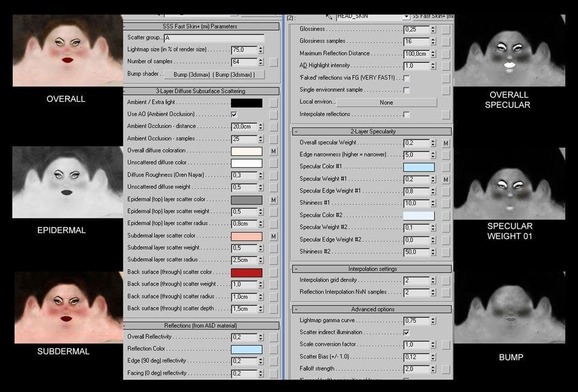Enable 'Faked' reflections via FG checkbox
This screenshot has width=578, height=392.
pyautogui.click(x=406, y=78)
